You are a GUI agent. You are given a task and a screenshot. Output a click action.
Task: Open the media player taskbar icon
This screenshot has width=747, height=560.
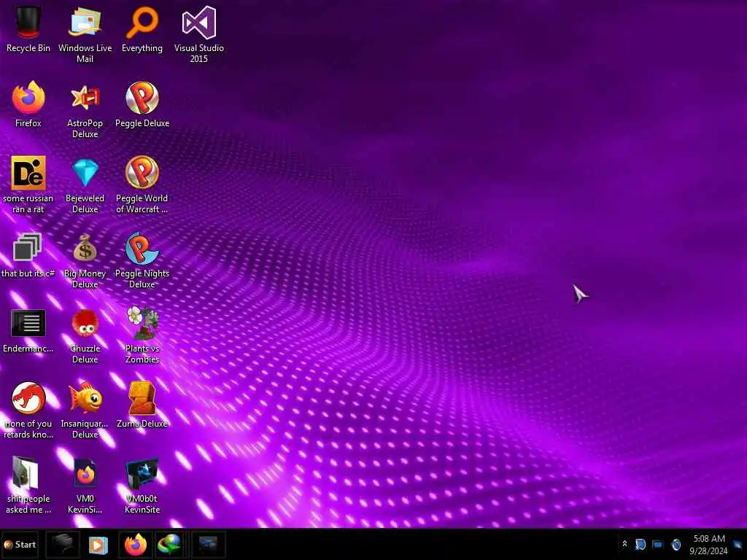(98, 545)
